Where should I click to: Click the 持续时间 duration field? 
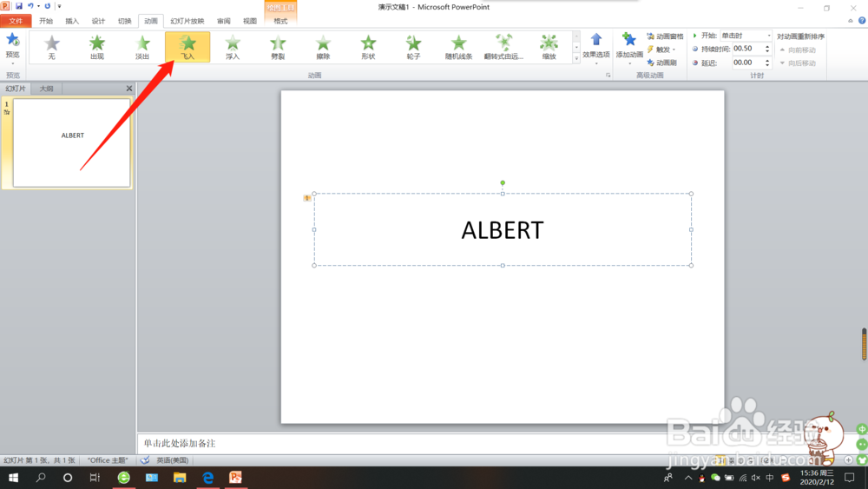click(x=747, y=49)
